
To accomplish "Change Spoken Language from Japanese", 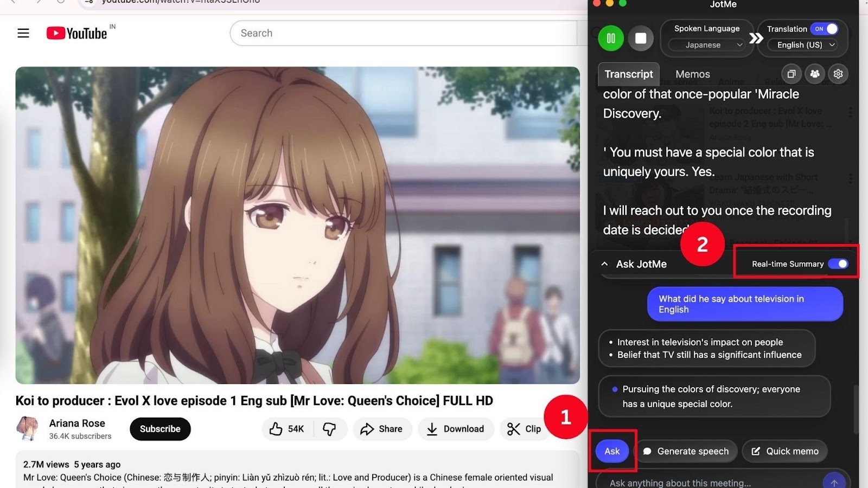I will [x=706, y=45].
